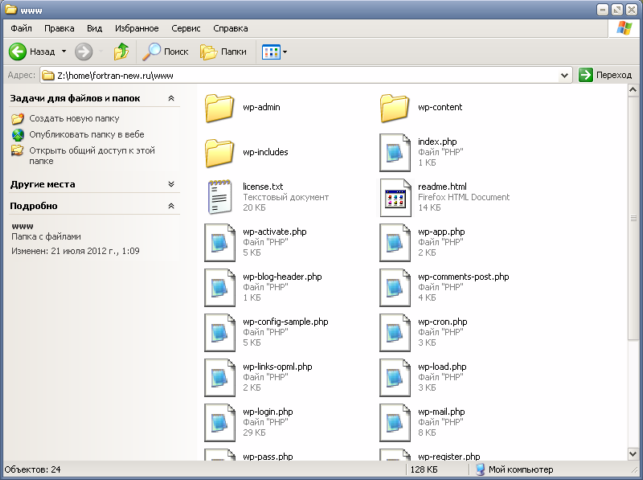The width and height of the screenshot is (643, 480).
Task: Click the Windows flag logo
Action: coord(624,28)
